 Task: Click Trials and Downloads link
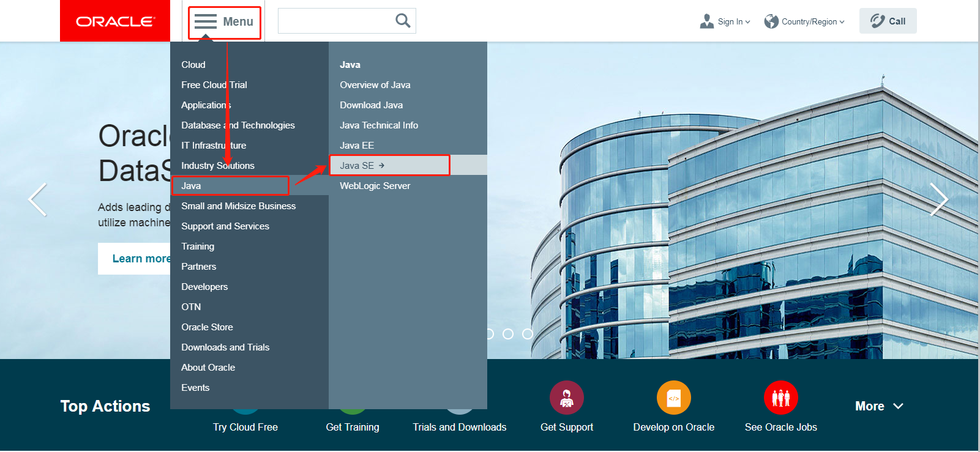coord(460,427)
